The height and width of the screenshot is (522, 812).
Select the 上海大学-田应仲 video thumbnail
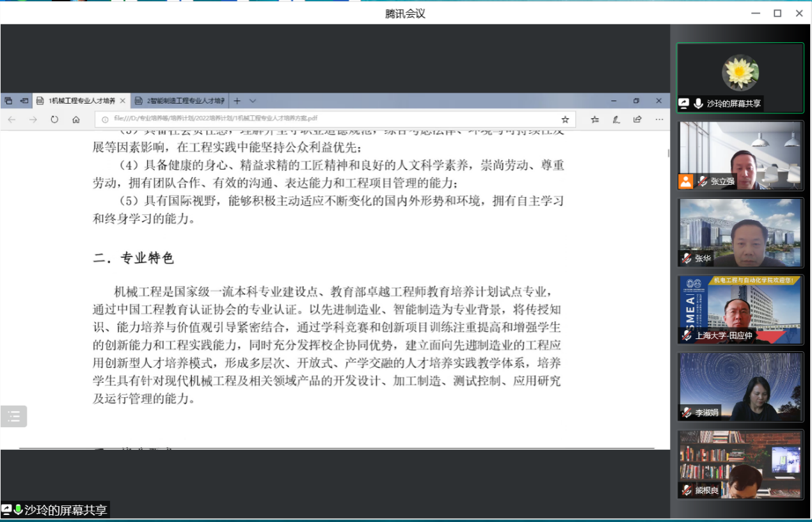coord(740,310)
